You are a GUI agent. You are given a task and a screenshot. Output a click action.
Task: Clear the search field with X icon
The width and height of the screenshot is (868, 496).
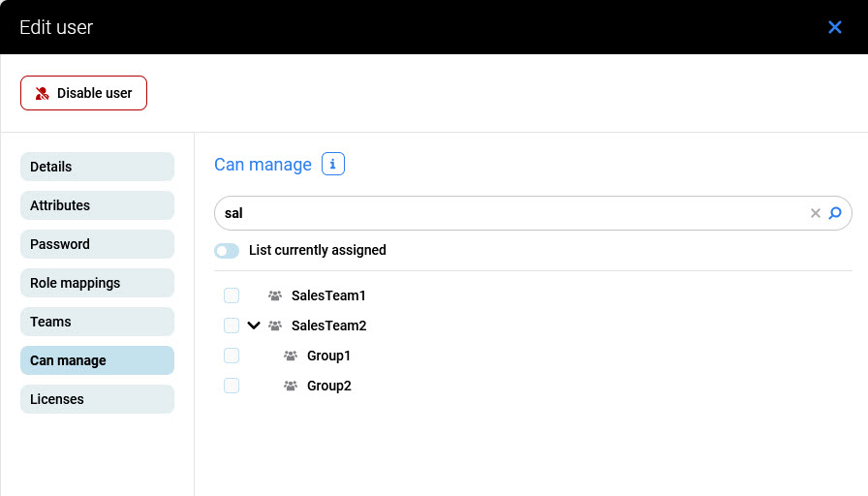pos(816,213)
